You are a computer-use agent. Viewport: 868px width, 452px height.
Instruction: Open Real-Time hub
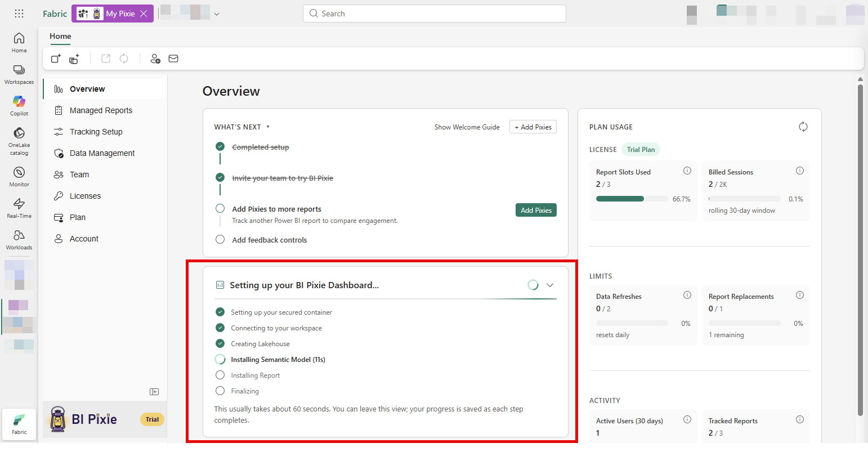19,208
